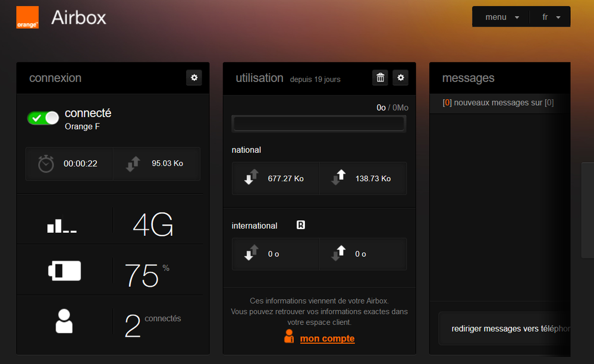Toggle the connecté connection switch off
This screenshot has height=364, width=594.
click(x=42, y=118)
